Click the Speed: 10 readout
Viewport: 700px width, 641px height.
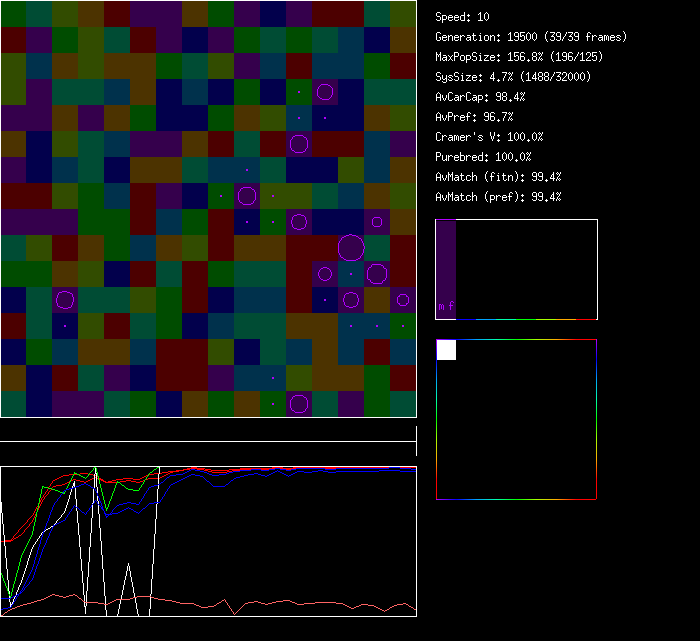[x=463, y=17]
